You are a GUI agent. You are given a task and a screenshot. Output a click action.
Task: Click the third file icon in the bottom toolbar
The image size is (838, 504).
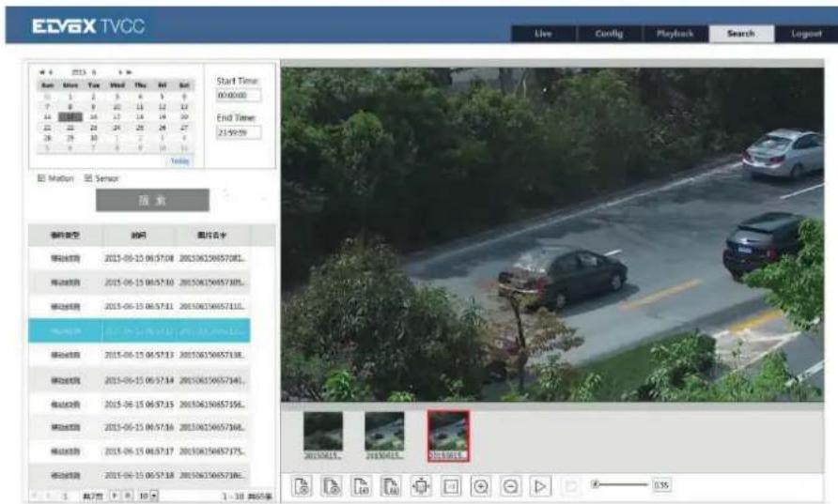pyautogui.click(x=362, y=486)
